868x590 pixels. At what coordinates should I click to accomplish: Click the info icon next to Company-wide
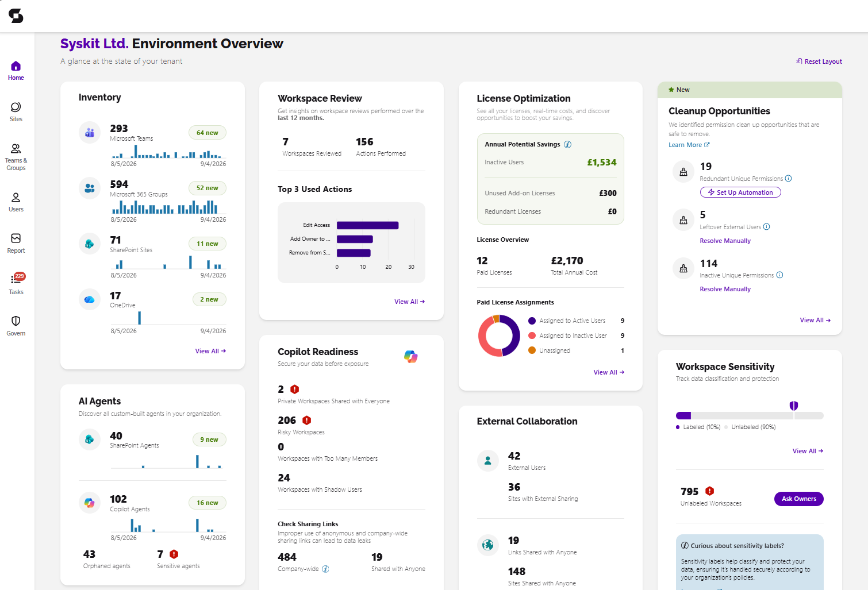325,569
